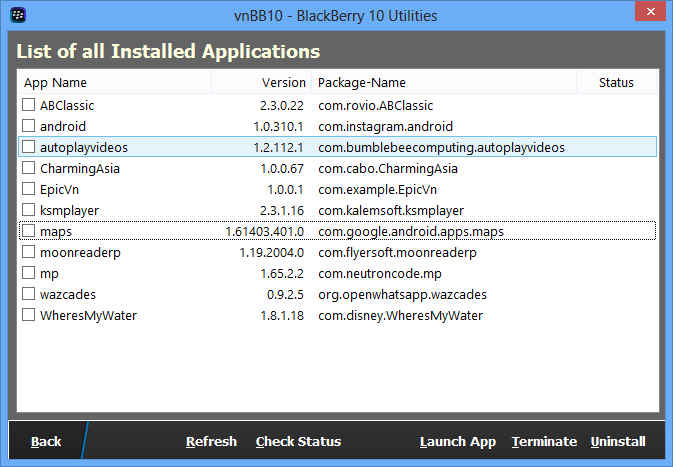The image size is (673, 467).
Task: Check the ABClassic checkbox
Action: [x=28, y=105]
